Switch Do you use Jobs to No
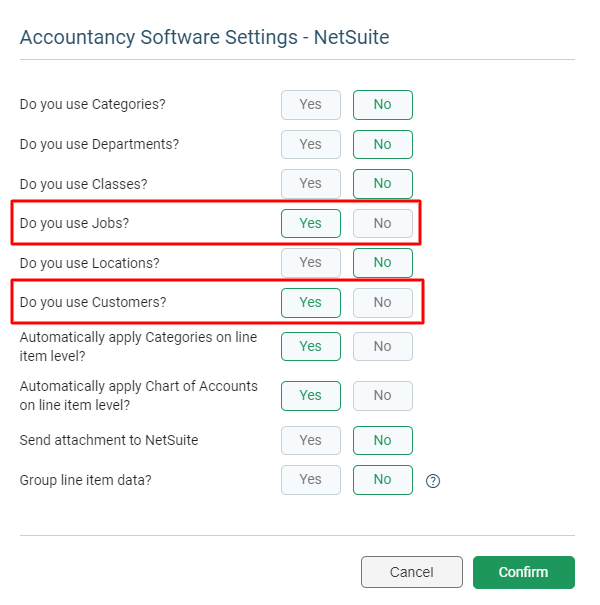This screenshot has width=600, height=605. tap(383, 223)
